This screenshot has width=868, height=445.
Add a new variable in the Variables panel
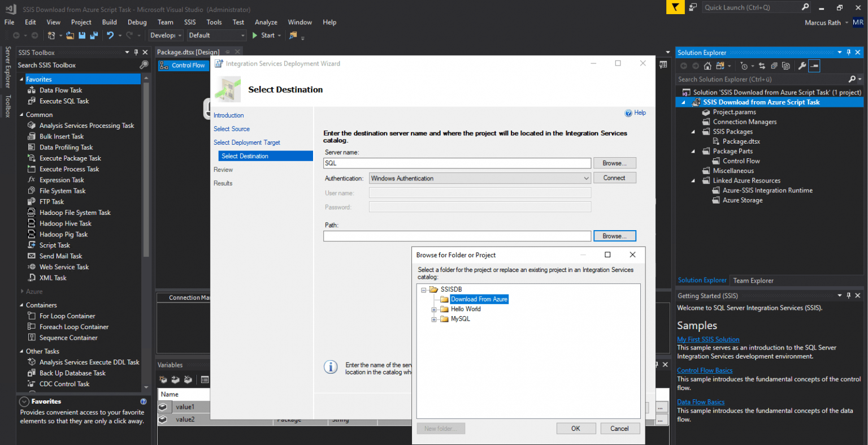(x=163, y=379)
